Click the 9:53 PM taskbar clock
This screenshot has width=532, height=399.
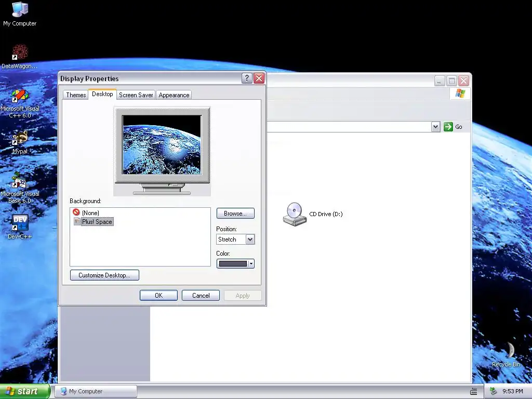coord(512,391)
